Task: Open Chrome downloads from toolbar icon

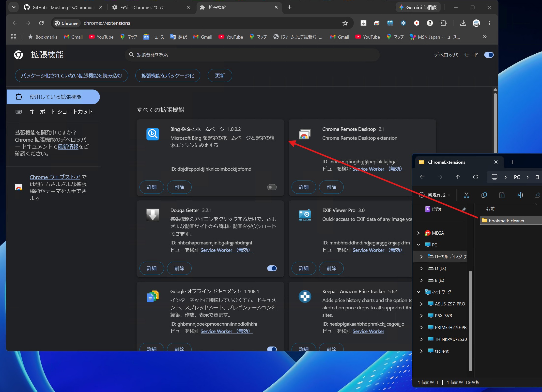Action: coord(463,23)
